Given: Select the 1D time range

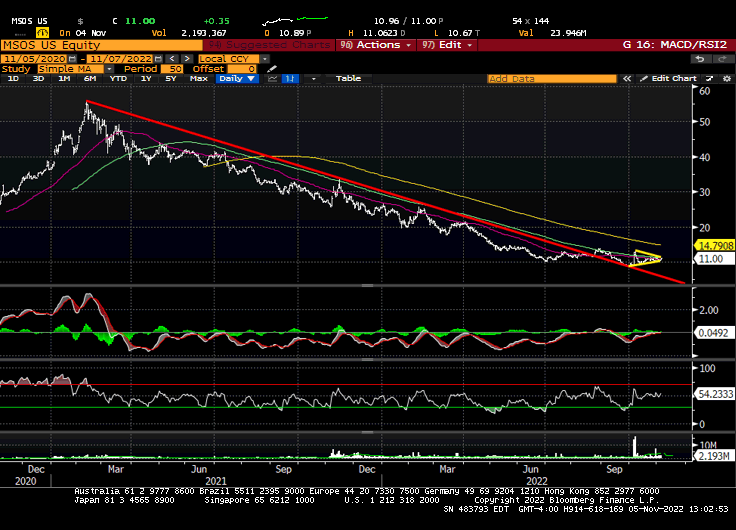Looking at the screenshot, I should [13, 78].
